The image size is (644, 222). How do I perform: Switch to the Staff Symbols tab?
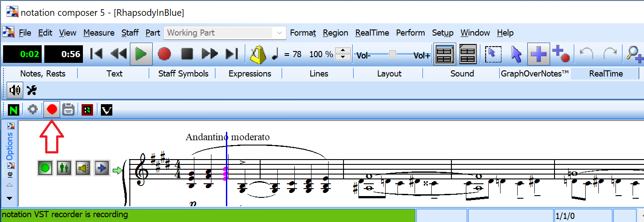[x=183, y=73]
